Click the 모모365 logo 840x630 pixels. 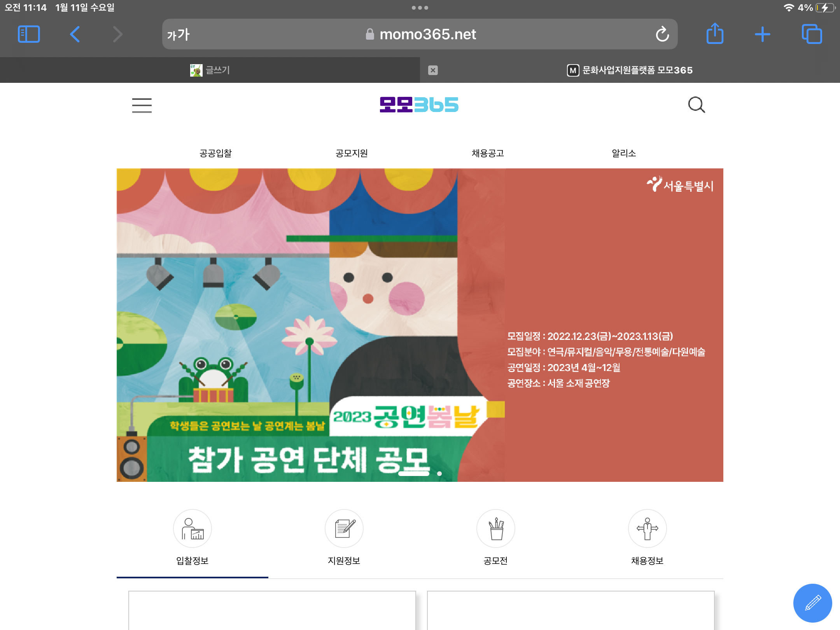point(419,105)
